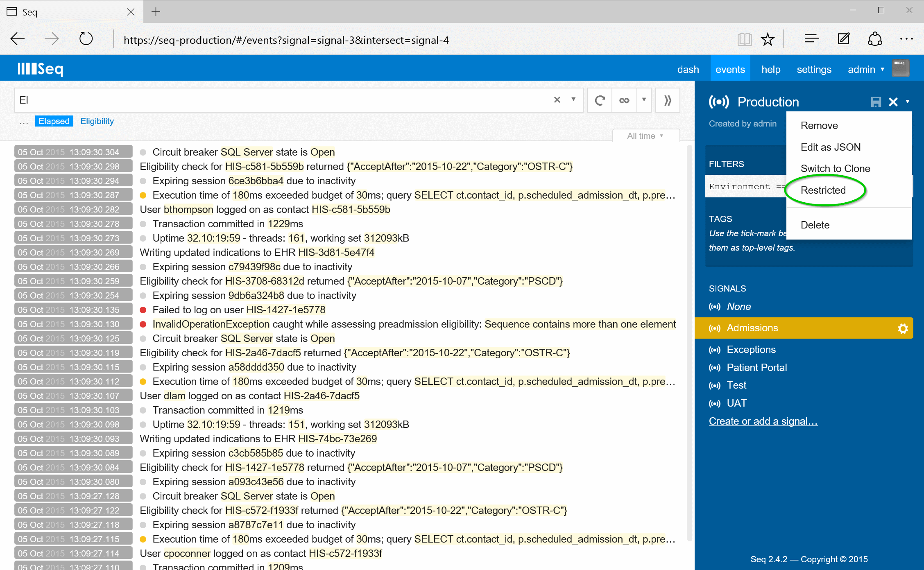This screenshot has width=924, height=570.
Task: Open the browser more actions ellipsis
Action: [x=906, y=39]
